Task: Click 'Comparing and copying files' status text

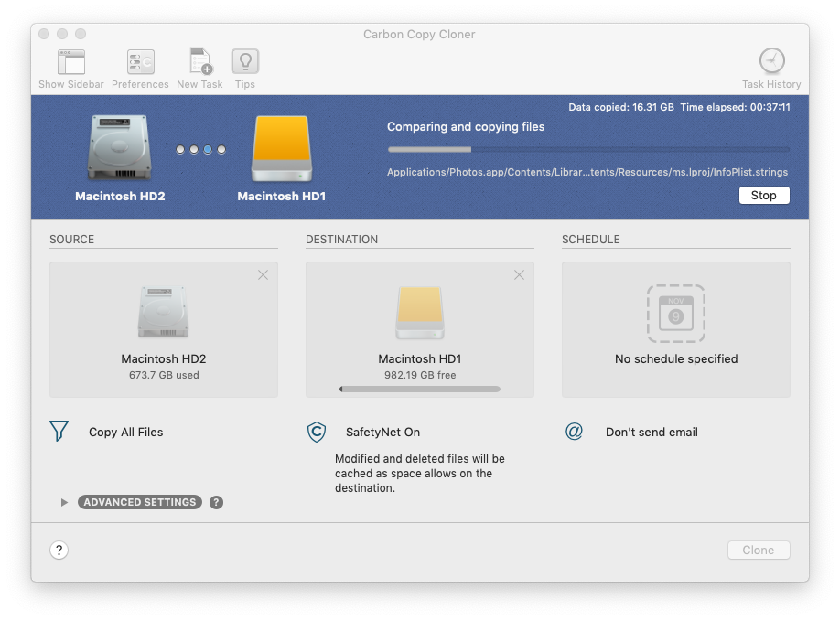Action: 466,127
